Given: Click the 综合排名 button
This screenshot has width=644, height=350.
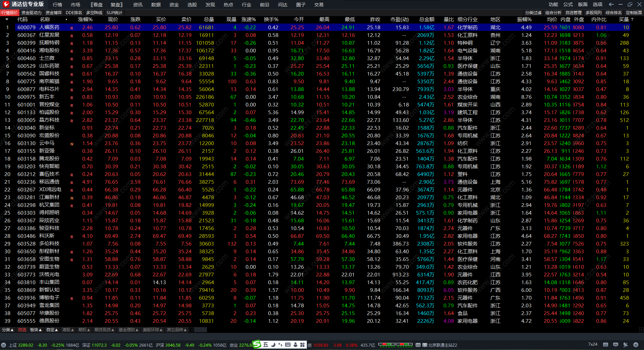Looking at the screenshot, I should (x=614, y=13).
